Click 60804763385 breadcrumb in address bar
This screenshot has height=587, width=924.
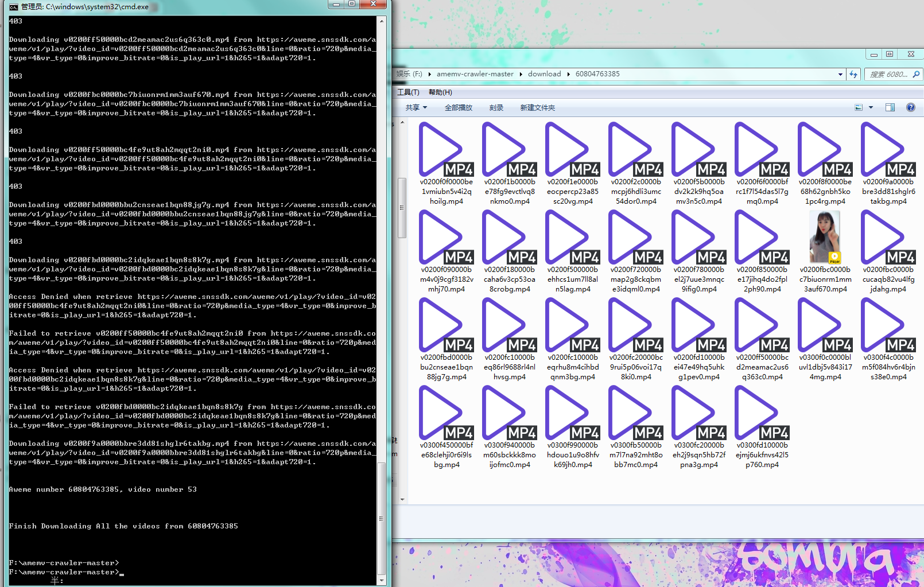point(597,74)
